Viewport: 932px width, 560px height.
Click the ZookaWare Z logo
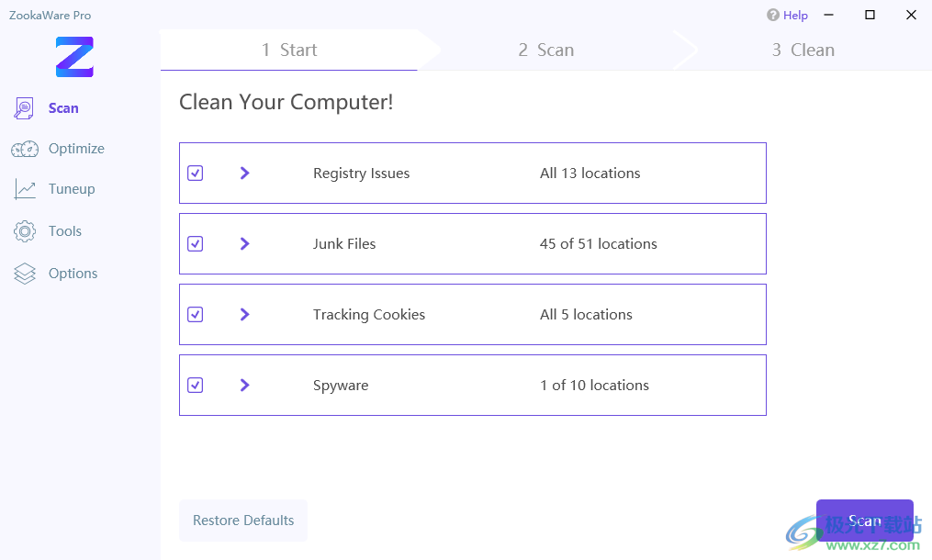click(74, 57)
